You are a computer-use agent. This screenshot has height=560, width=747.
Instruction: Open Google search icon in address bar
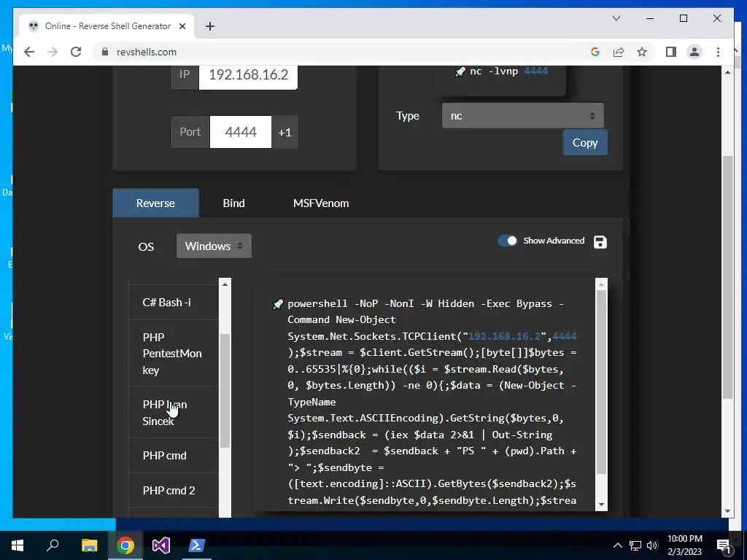point(595,52)
